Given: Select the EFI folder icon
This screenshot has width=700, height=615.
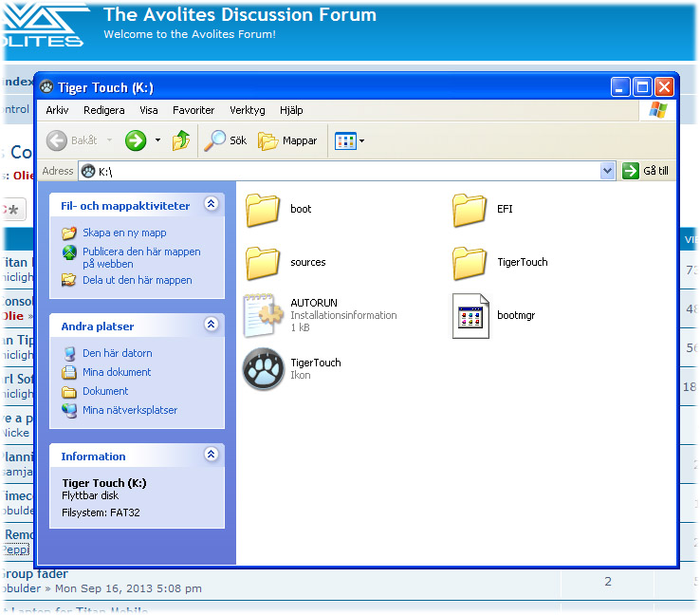Looking at the screenshot, I should point(470,210).
